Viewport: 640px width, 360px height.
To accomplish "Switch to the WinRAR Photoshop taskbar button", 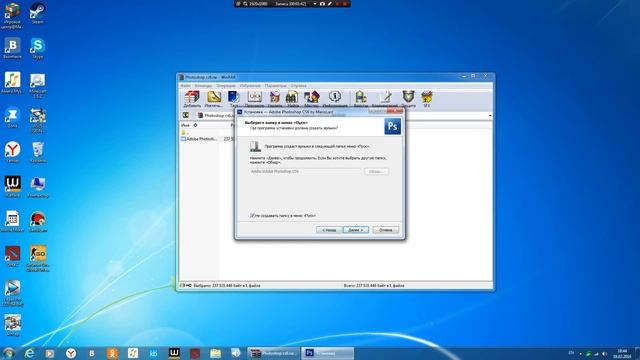I will pyautogui.click(x=273, y=353).
